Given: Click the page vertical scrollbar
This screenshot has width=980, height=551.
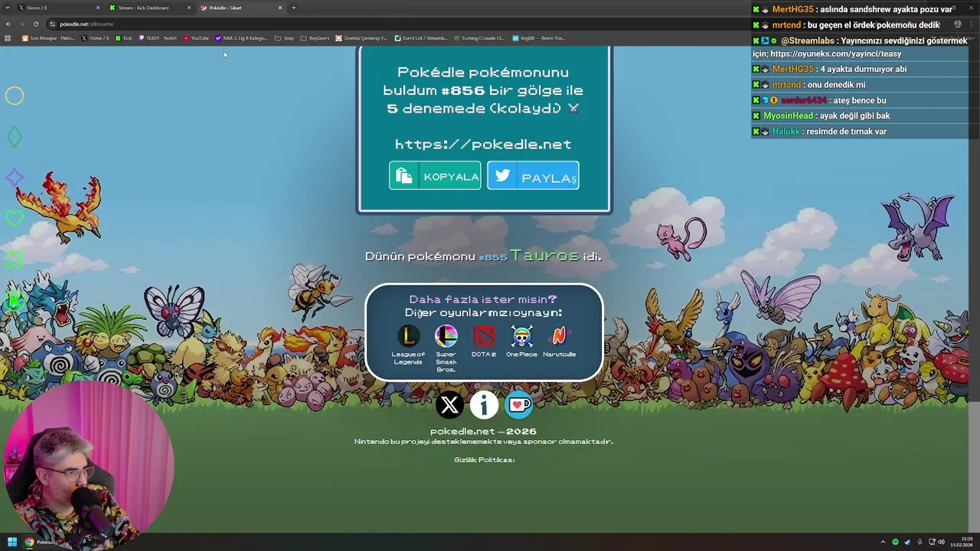Looking at the screenshot, I should (x=975, y=291).
